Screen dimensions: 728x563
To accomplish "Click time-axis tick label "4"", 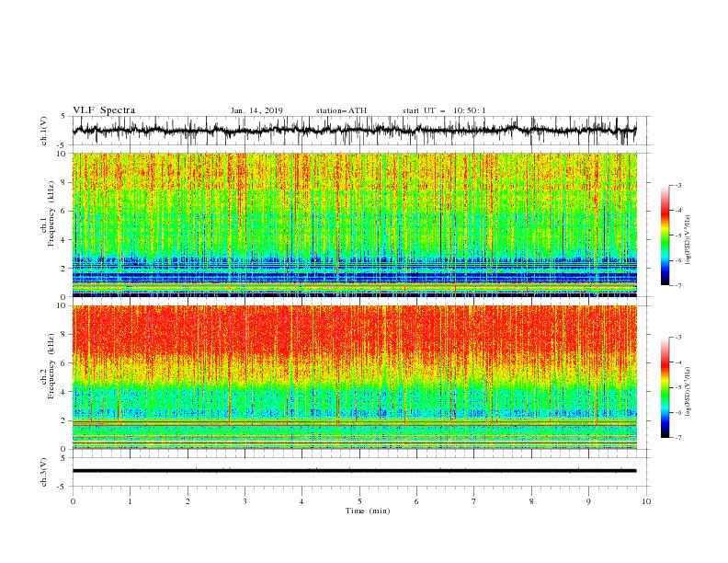I will (302, 501).
